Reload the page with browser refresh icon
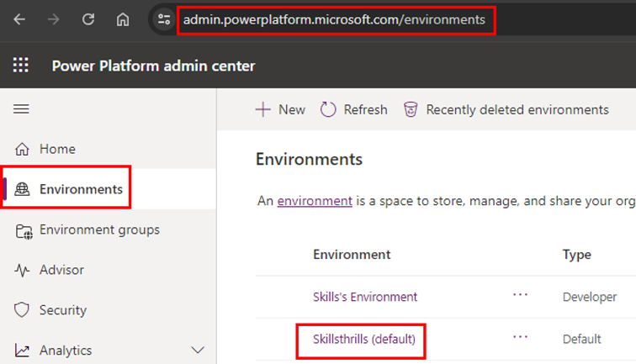Viewport: 636px width, 364px height. coord(88,19)
